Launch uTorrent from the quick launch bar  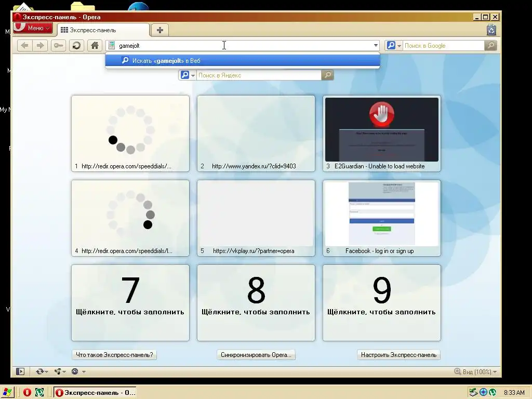(39, 393)
